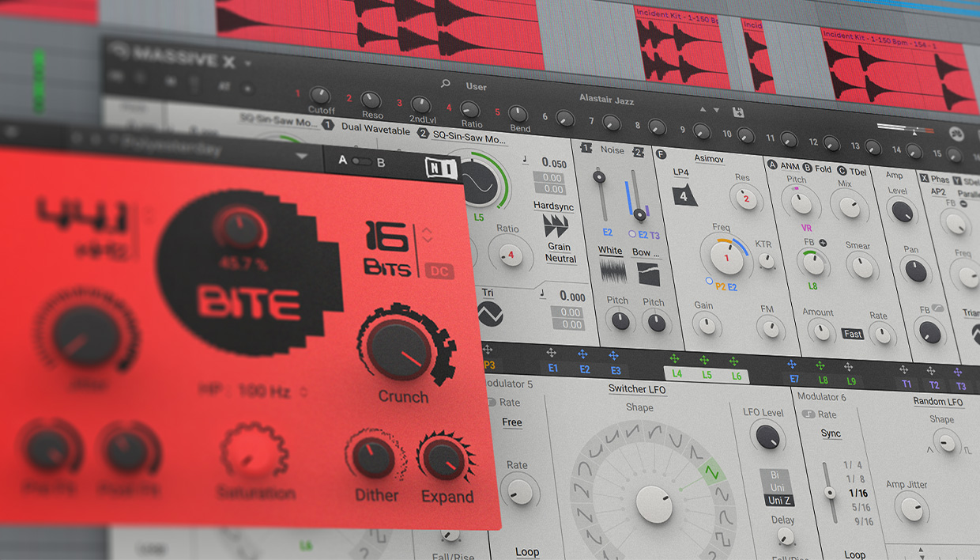Switch to the Fold insert effect tab

point(823,168)
